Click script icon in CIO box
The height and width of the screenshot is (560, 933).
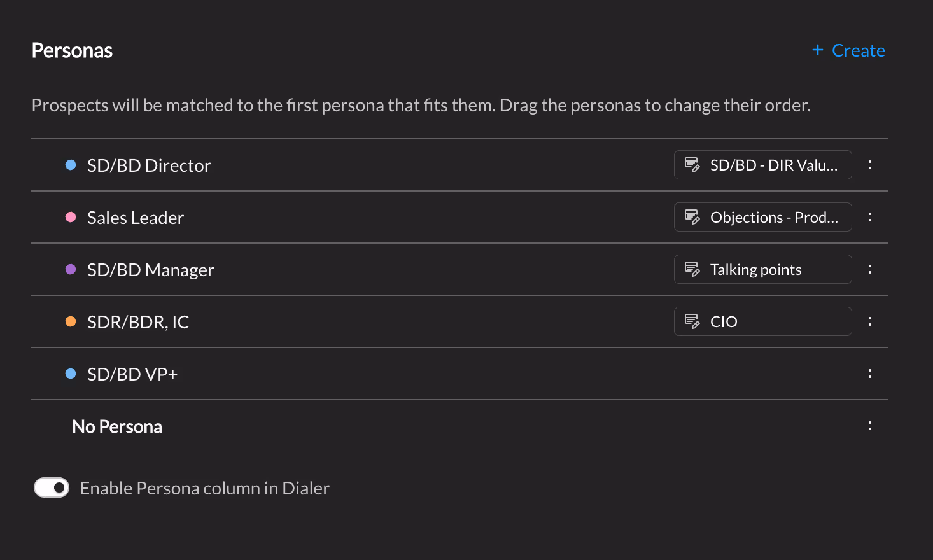pos(692,321)
